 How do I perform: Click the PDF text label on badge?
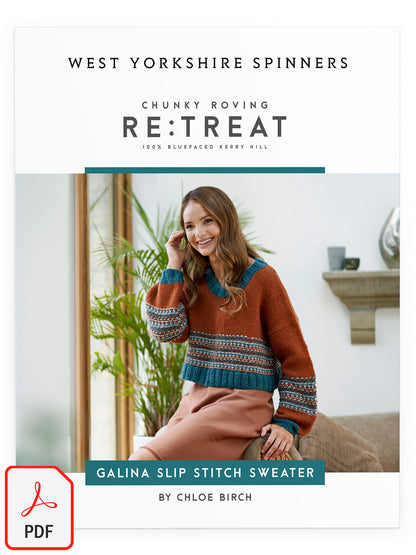tap(39, 532)
